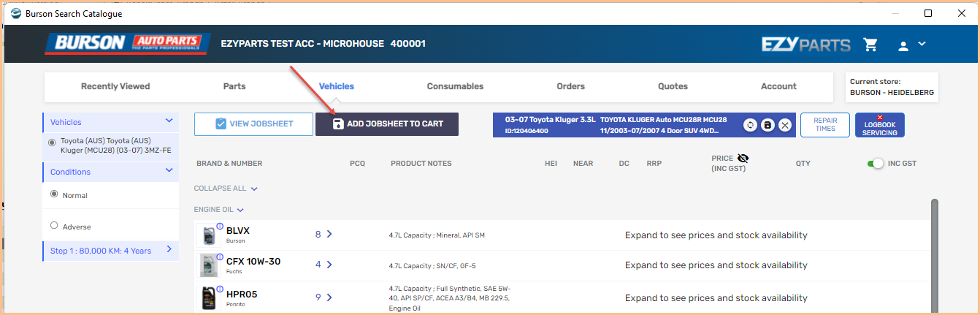Collapse the Vehicles sidebar section
This screenshot has height=315, width=980.
(169, 121)
